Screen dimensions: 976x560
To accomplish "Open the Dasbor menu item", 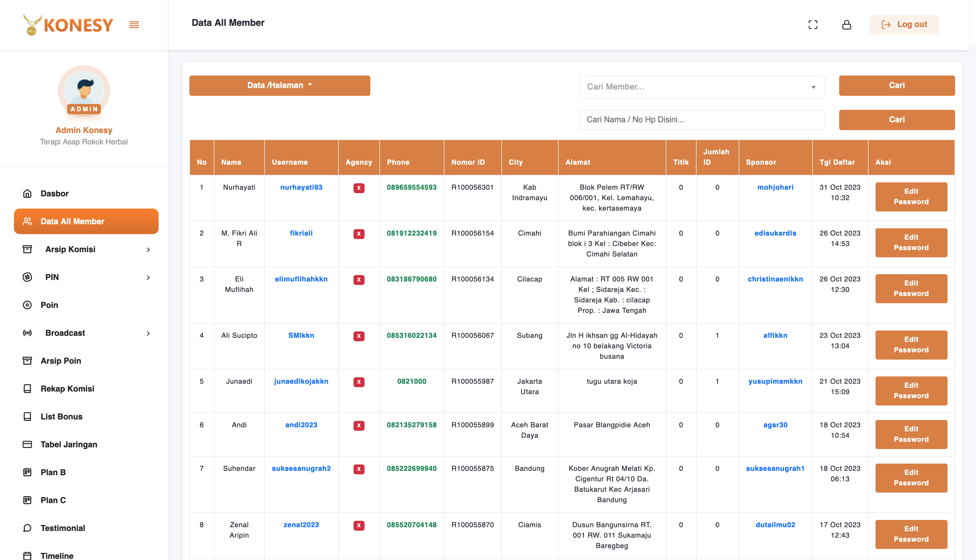I will coord(86,193).
